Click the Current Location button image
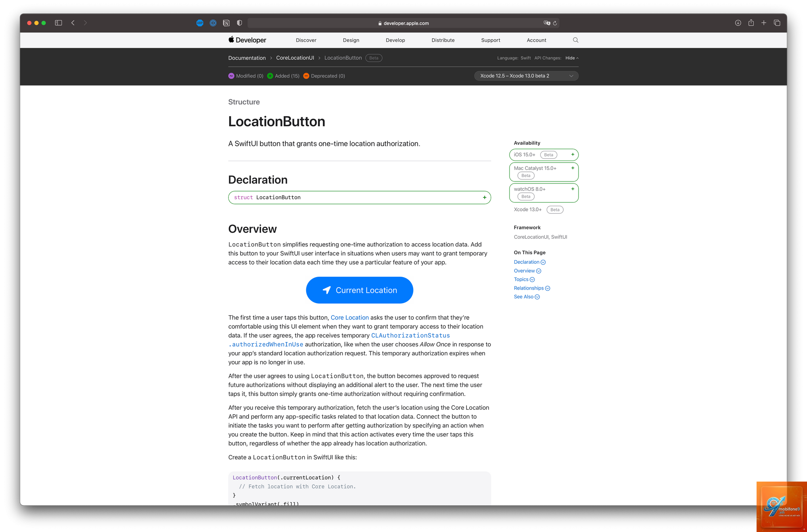 pyautogui.click(x=360, y=290)
